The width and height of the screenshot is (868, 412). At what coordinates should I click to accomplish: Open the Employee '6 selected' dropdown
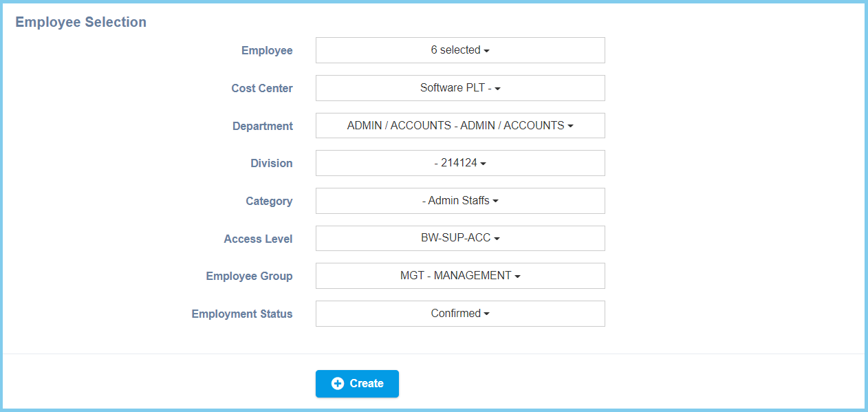click(460, 50)
